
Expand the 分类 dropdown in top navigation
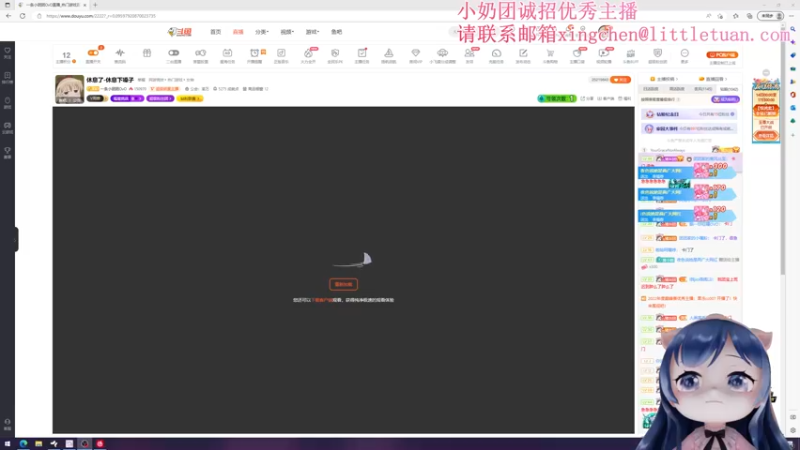coord(262,32)
